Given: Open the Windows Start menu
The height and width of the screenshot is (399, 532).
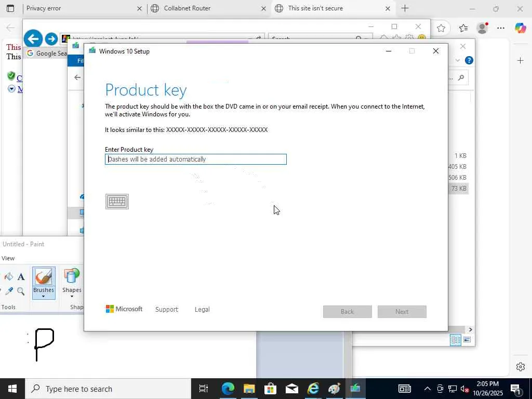Looking at the screenshot, I should point(12,389).
